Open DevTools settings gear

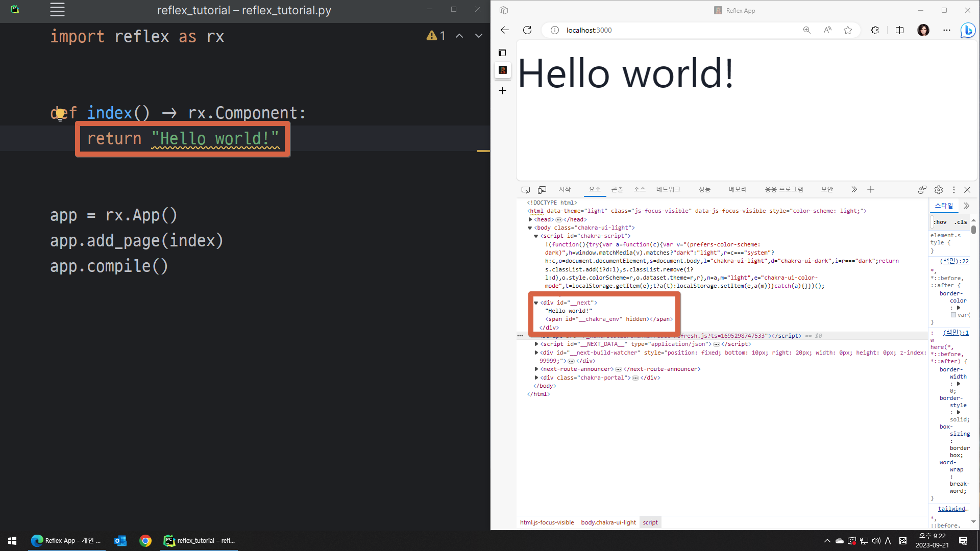939,190
